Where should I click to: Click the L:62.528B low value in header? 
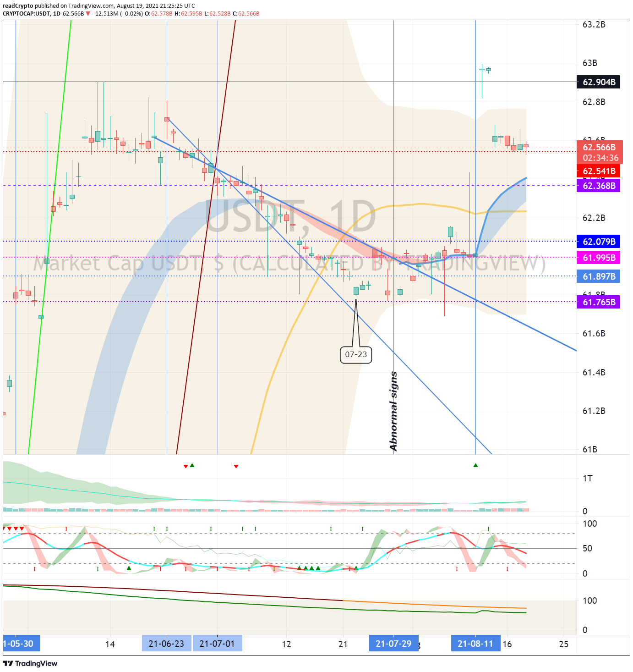[218, 14]
